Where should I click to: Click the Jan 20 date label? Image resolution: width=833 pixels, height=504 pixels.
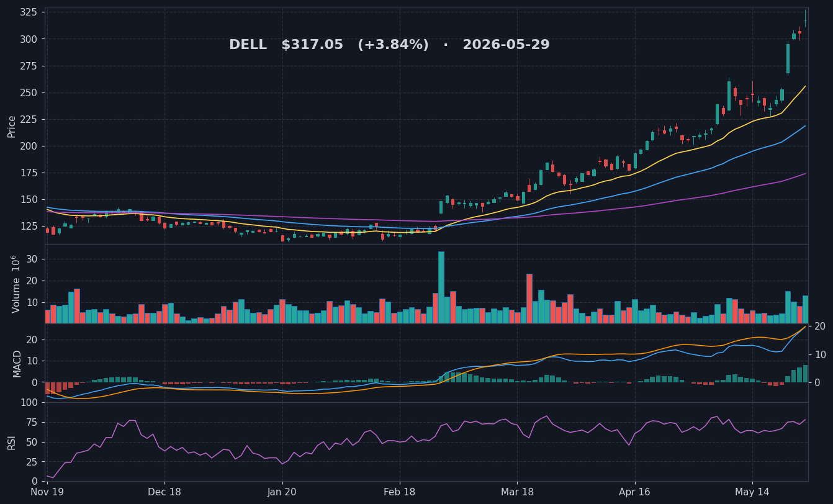click(x=282, y=492)
